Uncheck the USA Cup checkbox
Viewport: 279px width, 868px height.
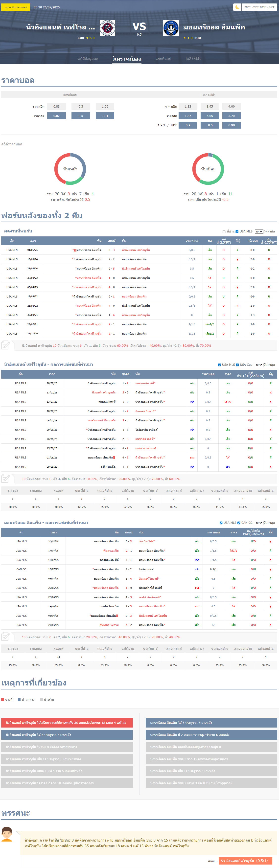tap(237, 365)
